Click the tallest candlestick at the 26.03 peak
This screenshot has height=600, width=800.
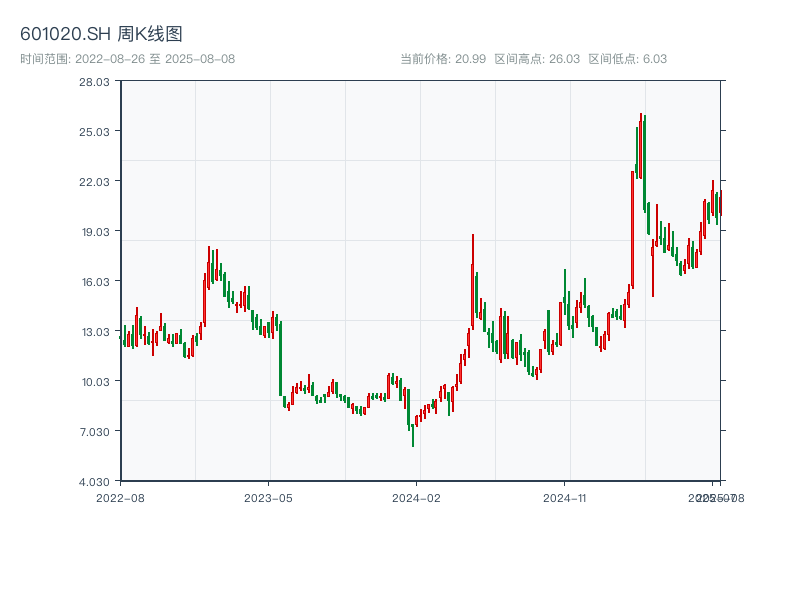[x=641, y=148]
